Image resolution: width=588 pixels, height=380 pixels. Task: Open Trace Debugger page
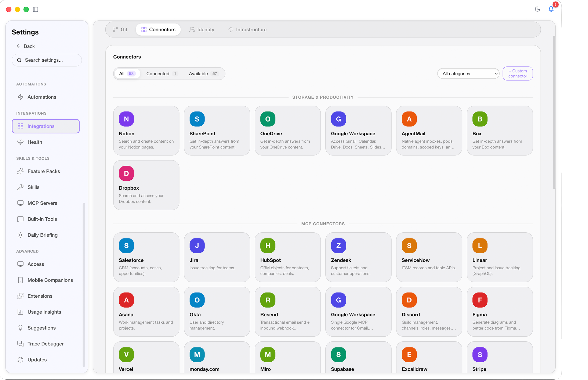tap(46, 344)
